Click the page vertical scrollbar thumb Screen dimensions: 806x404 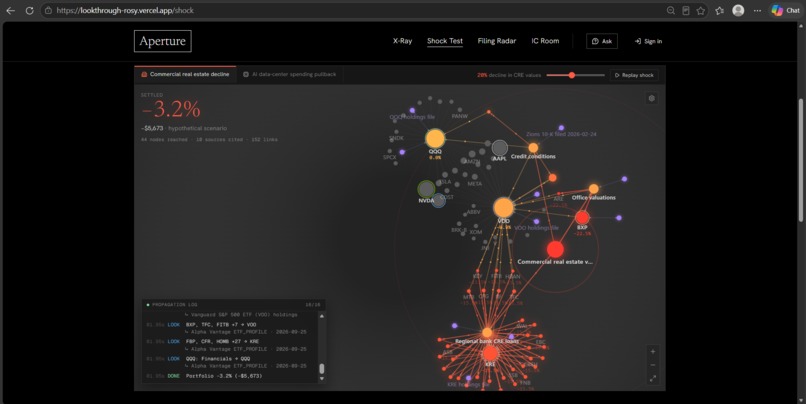pyautogui.click(x=800, y=160)
